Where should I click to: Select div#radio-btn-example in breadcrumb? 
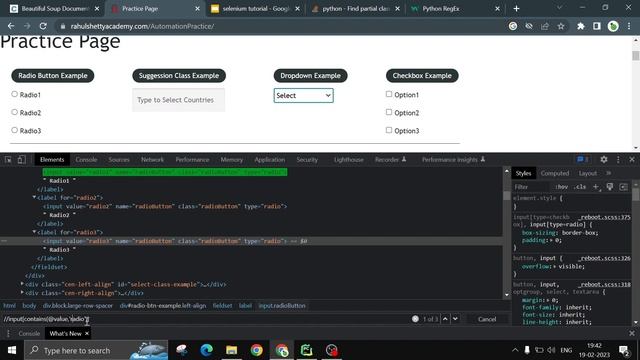click(x=163, y=306)
